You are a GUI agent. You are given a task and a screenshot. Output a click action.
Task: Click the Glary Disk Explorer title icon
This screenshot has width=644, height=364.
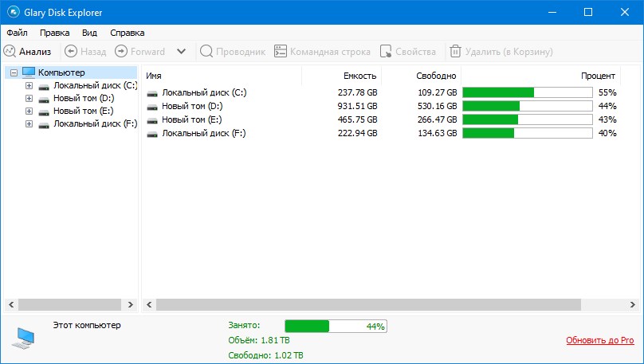[13, 12]
